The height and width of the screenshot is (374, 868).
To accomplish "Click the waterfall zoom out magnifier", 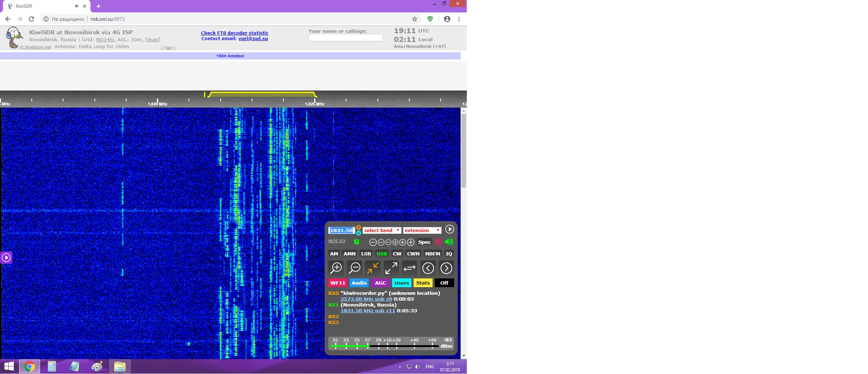I will pos(354,268).
